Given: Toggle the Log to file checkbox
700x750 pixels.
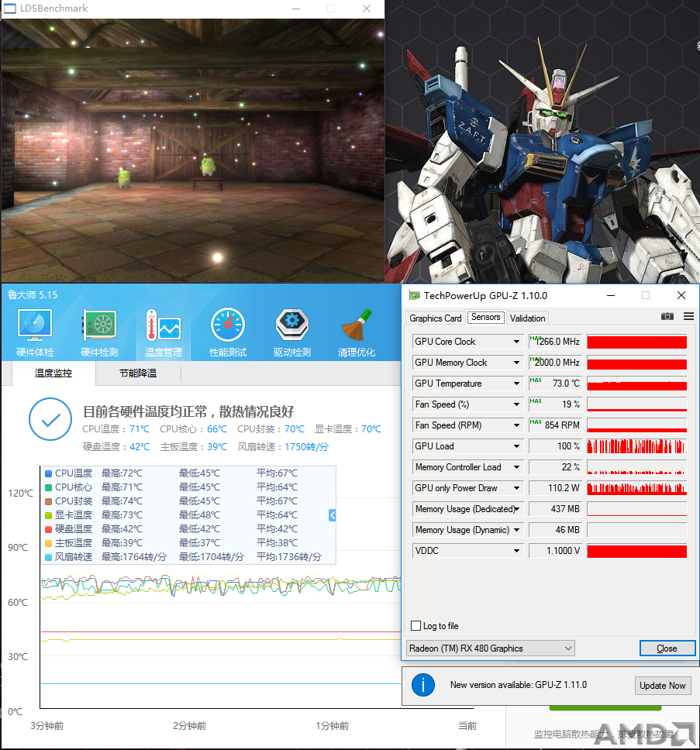Looking at the screenshot, I should point(416,625).
